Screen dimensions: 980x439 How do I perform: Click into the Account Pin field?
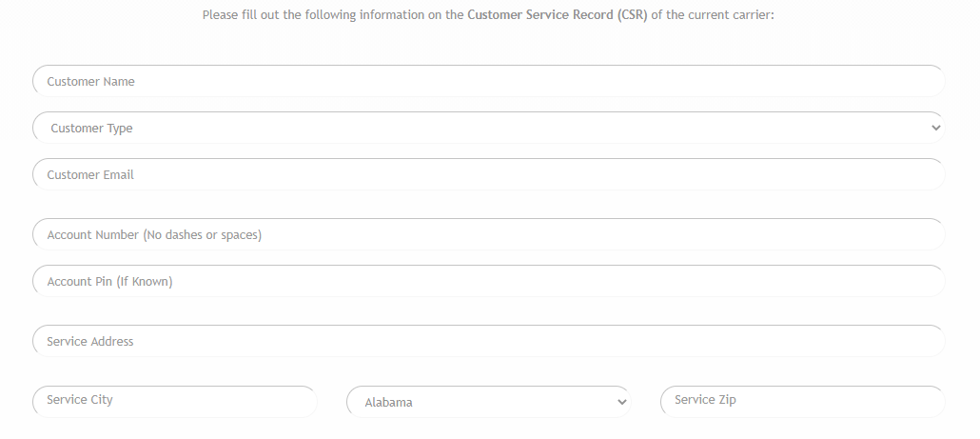point(488,282)
